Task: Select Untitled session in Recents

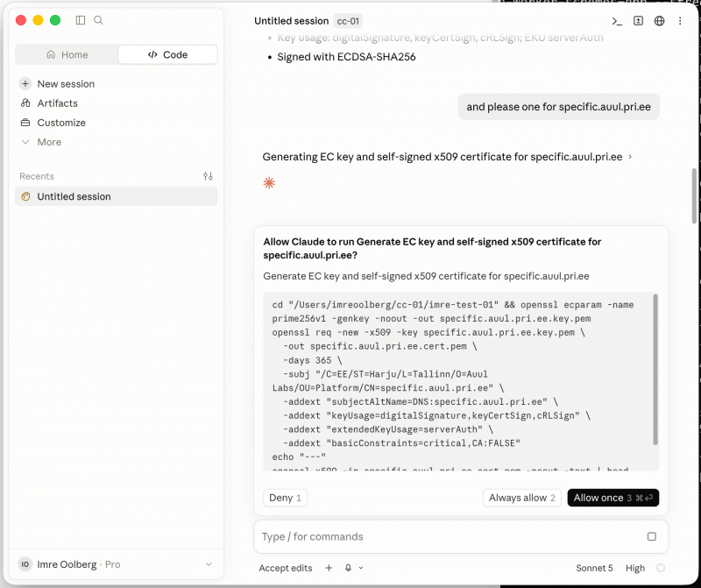Action: 117,196
